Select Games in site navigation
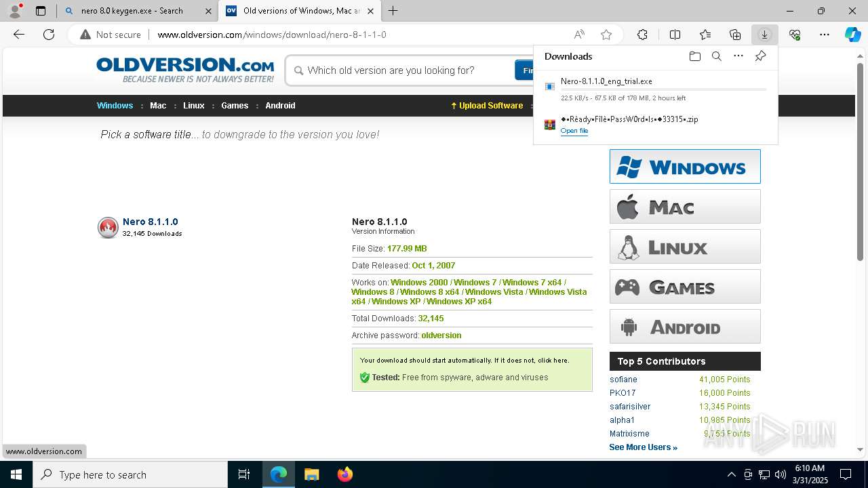The height and width of the screenshot is (488, 868). (x=235, y=106)
